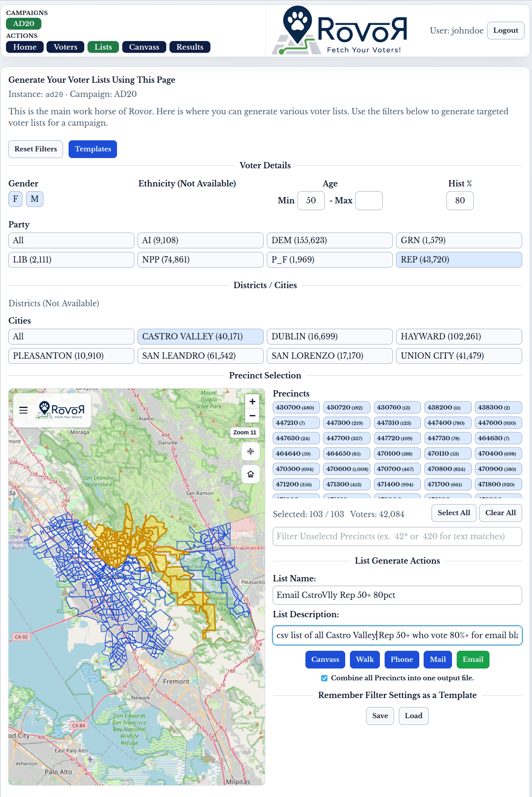Select HAYWARD city filter
The image size is (532, 797).
[x=459, y=337]
